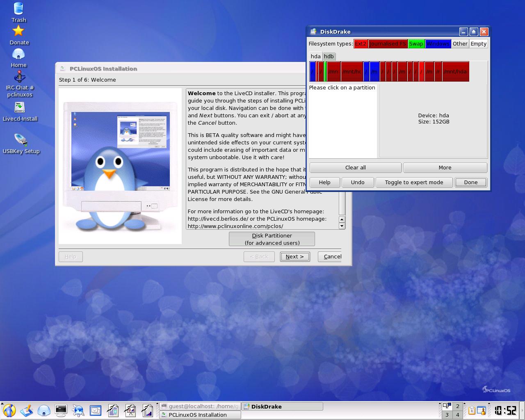The width and height of the screenshot is (525, 420).
Task: Click the Klipper tray icon
Action: coord(472,411)
